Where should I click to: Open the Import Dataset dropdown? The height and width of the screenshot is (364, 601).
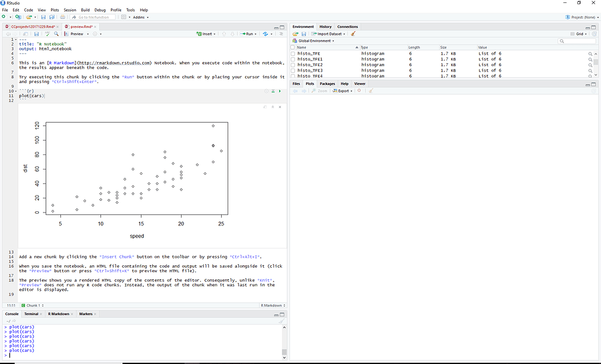[329, 34]
